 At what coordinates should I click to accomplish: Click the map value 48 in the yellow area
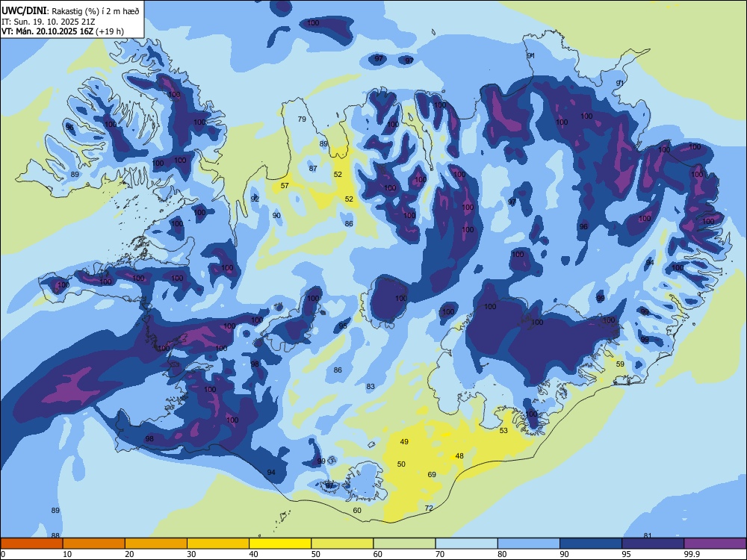click(x=459, y=455)
